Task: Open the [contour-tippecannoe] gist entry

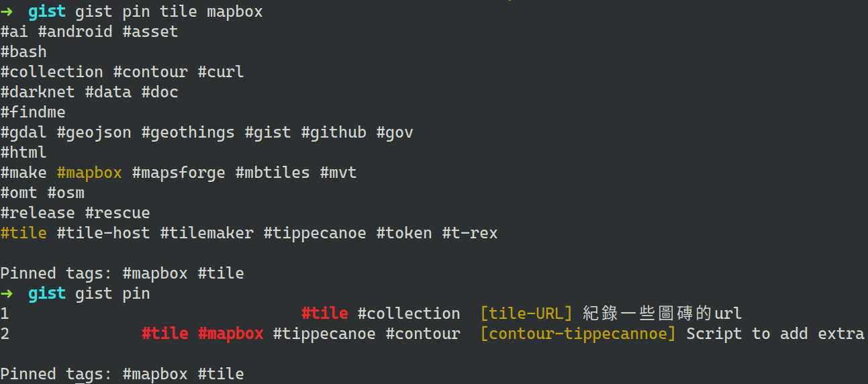Action: [578, 334]
